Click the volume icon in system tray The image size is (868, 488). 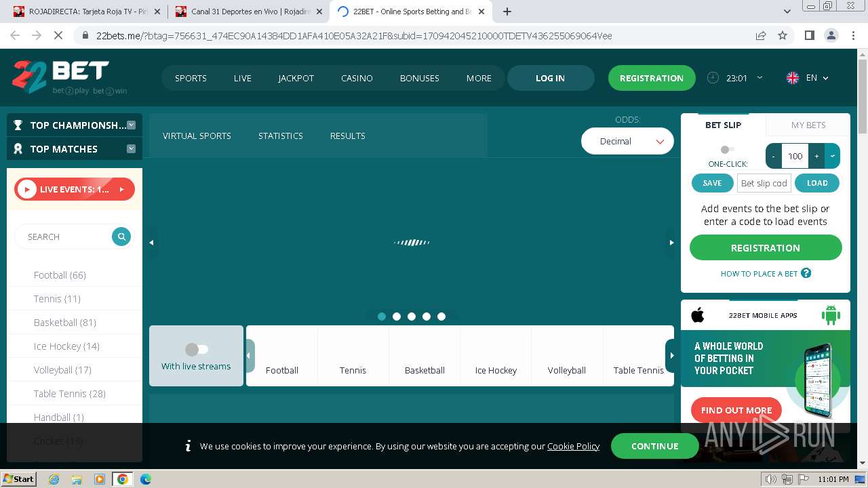click(x=772, y=479)
